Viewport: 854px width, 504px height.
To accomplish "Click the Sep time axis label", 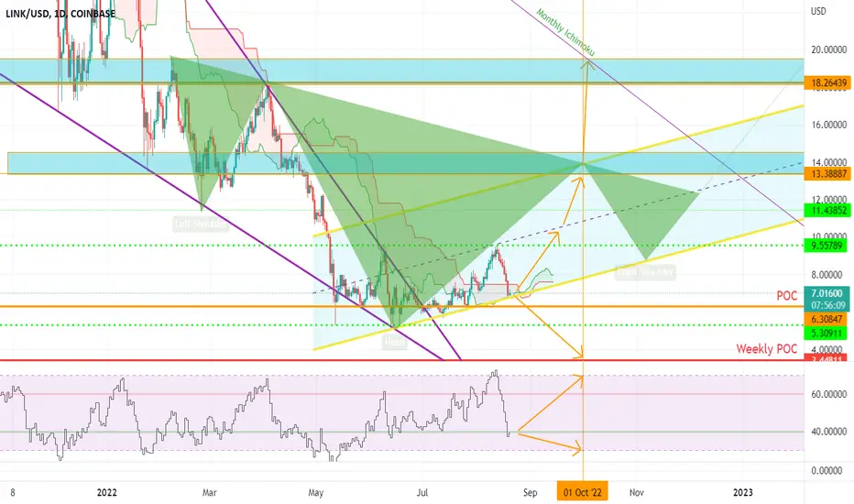I will click(x=530, y=493).
